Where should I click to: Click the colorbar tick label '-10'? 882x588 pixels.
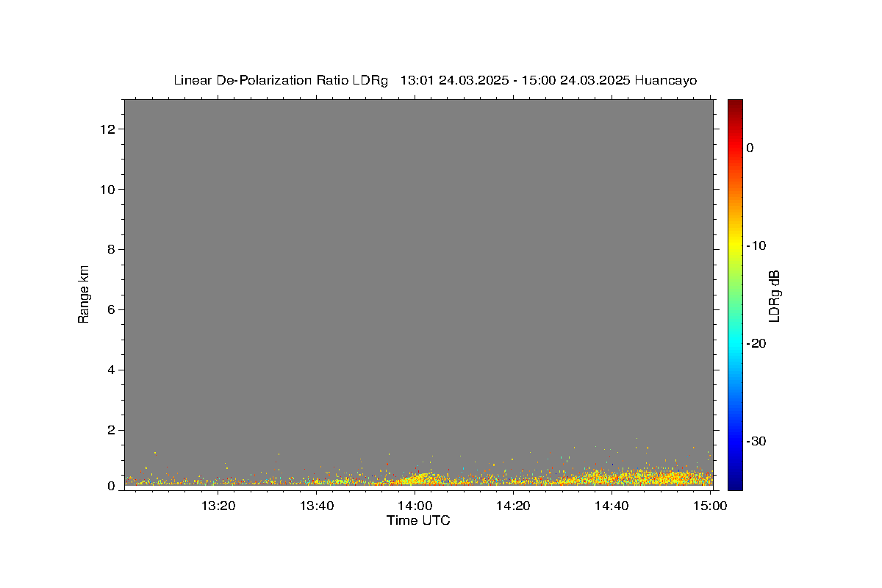757,245
